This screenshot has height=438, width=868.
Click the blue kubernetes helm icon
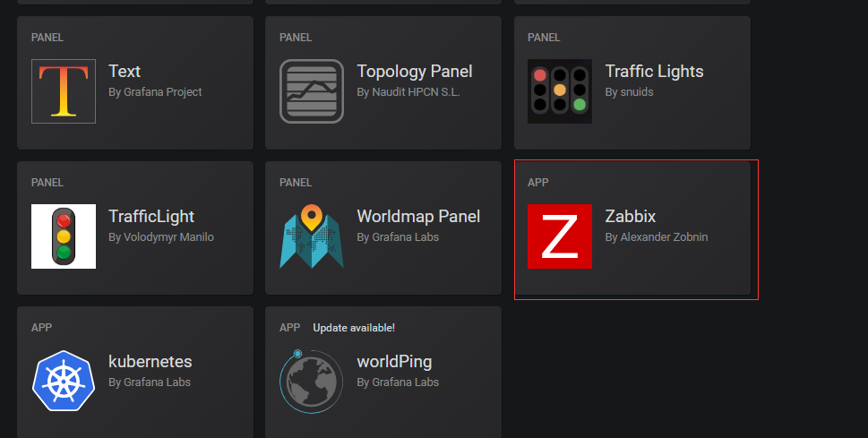pyautogui.click(x=64, y=382)
